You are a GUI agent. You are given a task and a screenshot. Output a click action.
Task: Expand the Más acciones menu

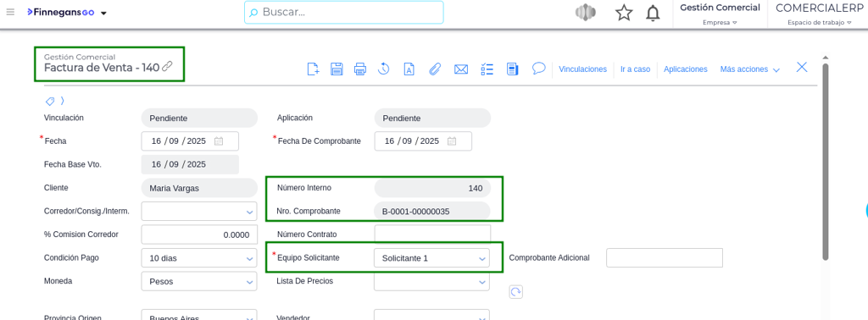click(749, 69)
